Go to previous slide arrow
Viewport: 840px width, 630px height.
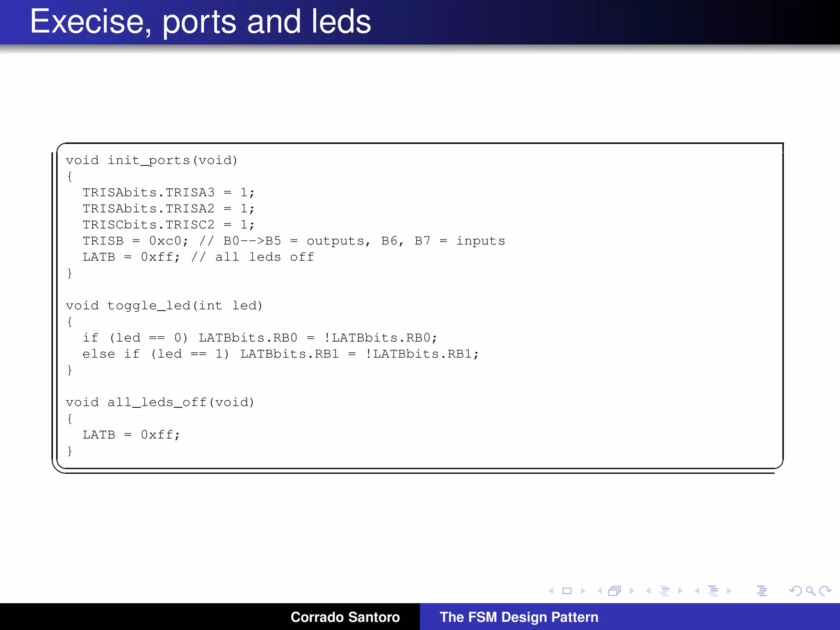point(551,591)
